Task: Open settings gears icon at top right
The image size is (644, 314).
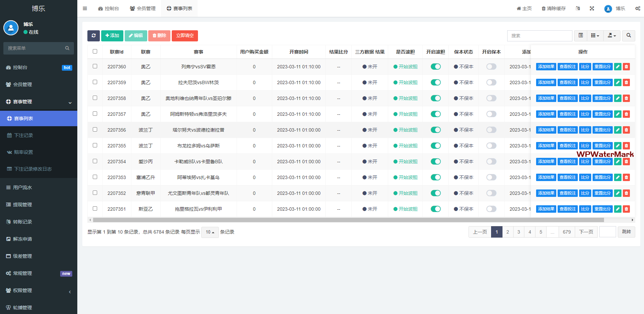Action: pyautogui.click(x=638, y=8)
